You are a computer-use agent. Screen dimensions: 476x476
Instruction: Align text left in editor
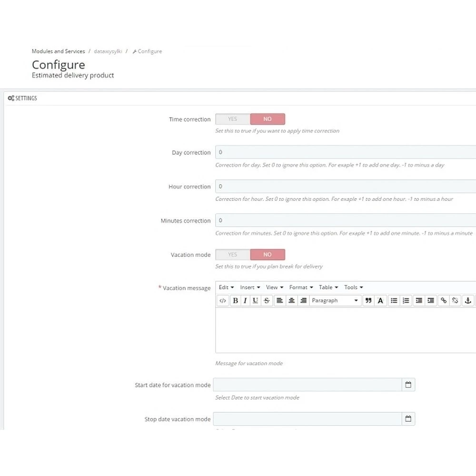pyautogui.click(x=279, y=300)
